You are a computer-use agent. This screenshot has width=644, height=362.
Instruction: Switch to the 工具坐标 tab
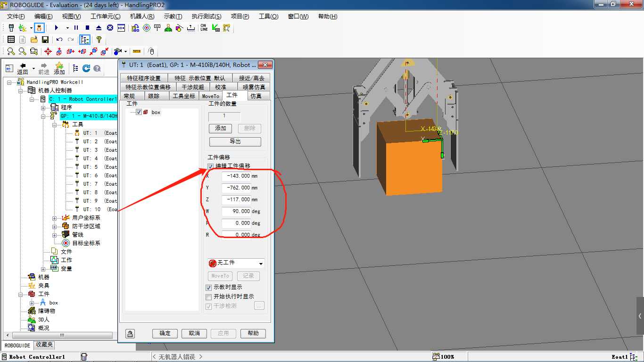pyautogui.click(x=184, y=96)
